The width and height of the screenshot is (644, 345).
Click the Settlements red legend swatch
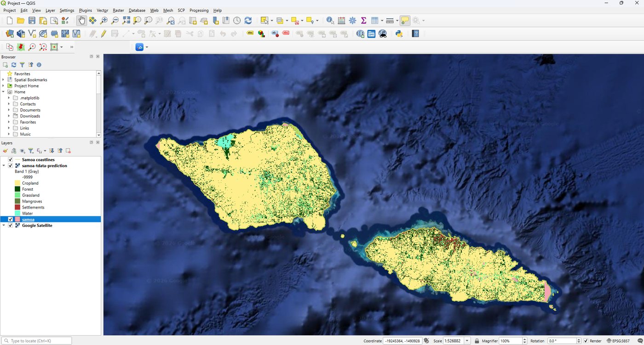click(x=17, y=207)
